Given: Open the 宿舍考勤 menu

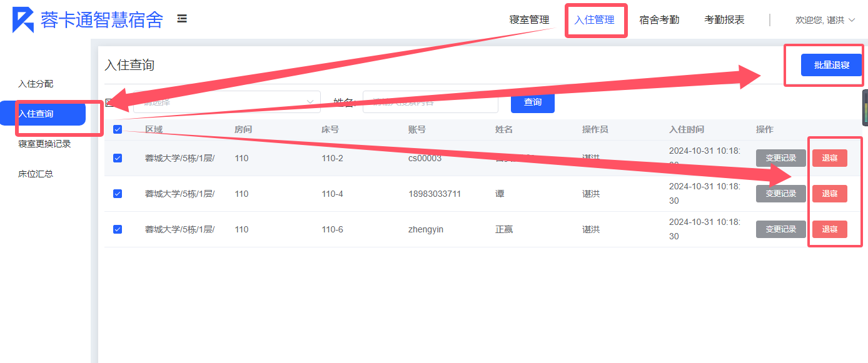Looking at the screenshot, I should click(x=659, y=20).
